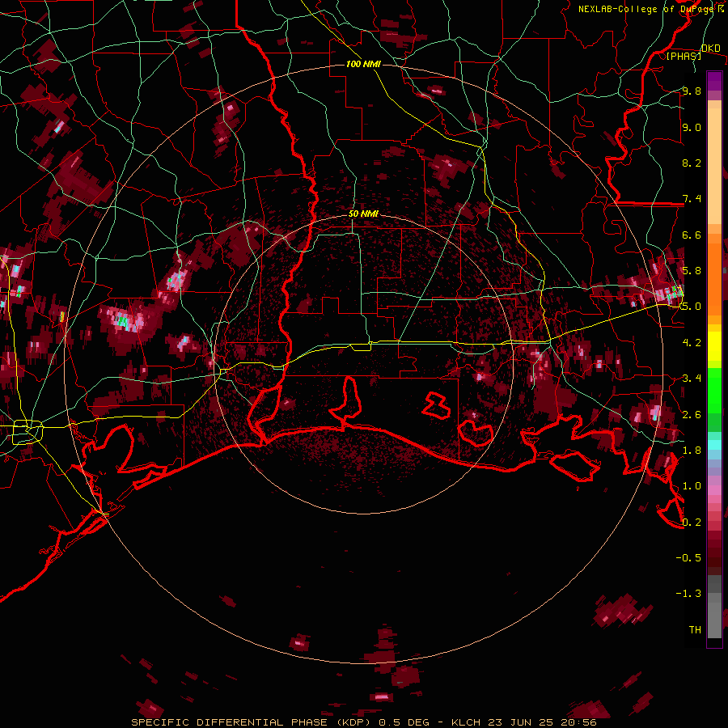
Task: Select the 9.0 value on the color scale
Action: (692, 127)
